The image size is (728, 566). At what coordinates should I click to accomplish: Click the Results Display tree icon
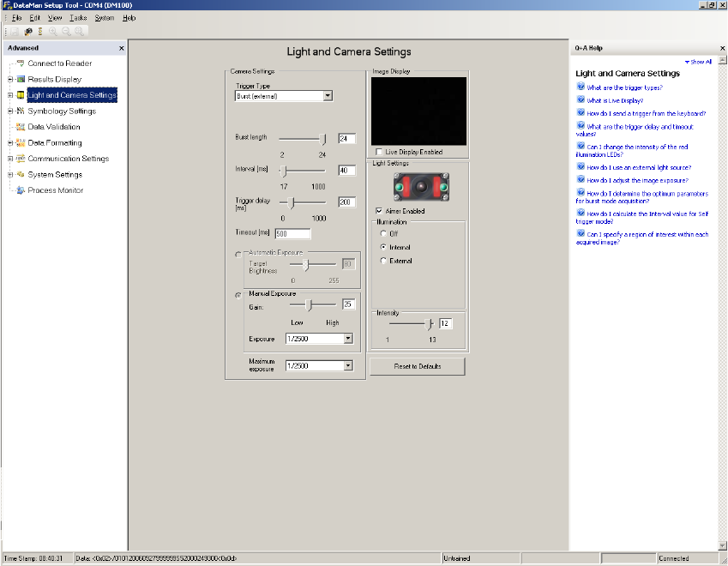(x=21, y=79)
